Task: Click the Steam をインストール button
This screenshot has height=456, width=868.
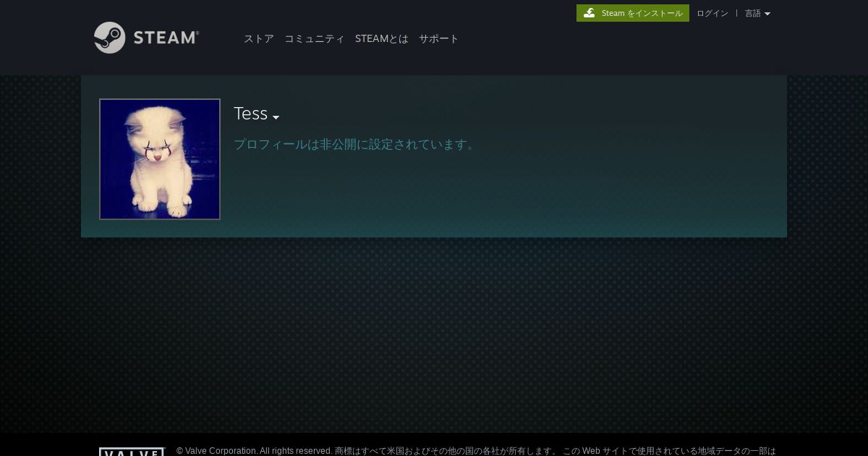Action: point(633,13)
